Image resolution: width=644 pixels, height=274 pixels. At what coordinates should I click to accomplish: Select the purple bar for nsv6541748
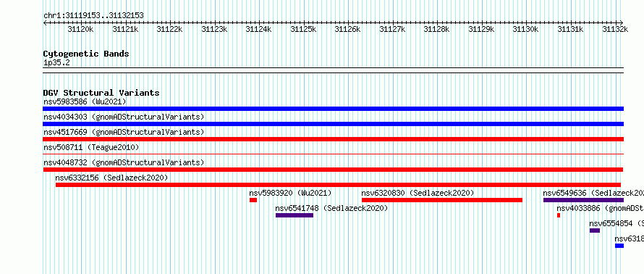(x=295, y=215)
